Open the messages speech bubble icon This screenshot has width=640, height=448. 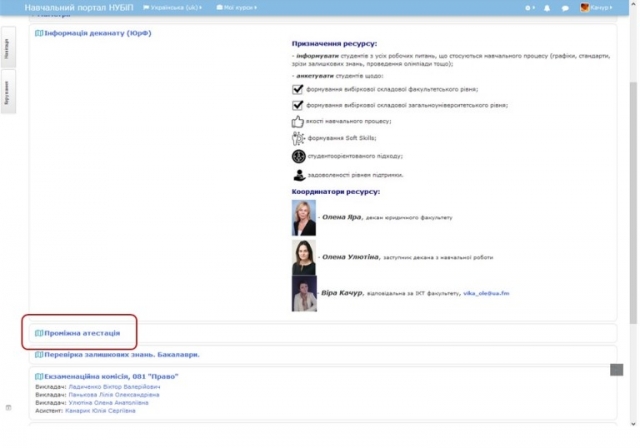coord(565,8)
